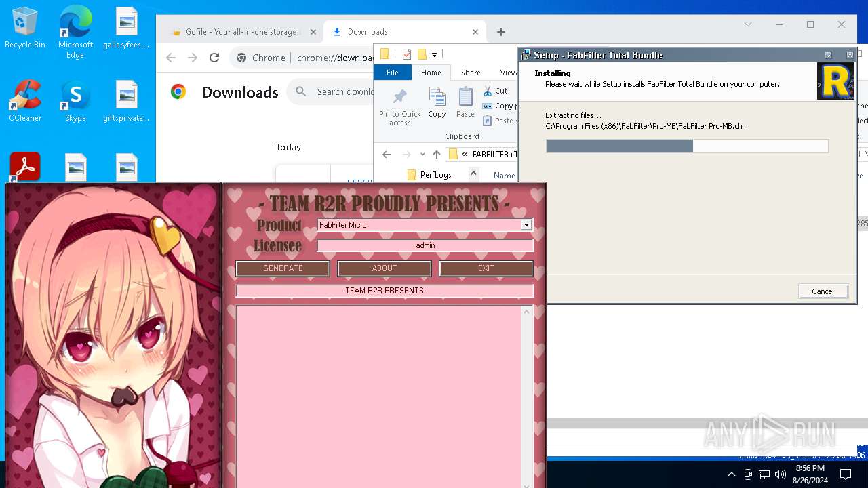
Task: Click the ABOUT button in keygen
Action: pyautogui.click(x=384, y=268)
